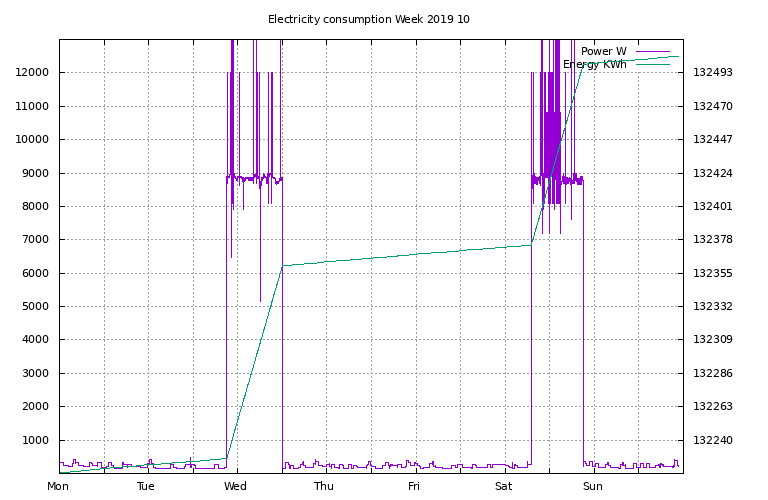Screen dimensions: 768x500
Task: Click the 132240 right axis value
Action: [x=713, y=440]
